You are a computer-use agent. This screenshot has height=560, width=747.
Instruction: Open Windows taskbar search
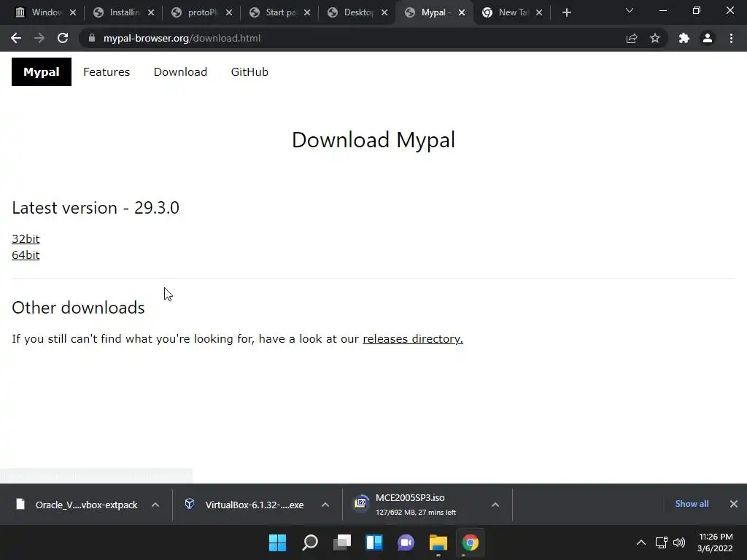click(310, 542)
